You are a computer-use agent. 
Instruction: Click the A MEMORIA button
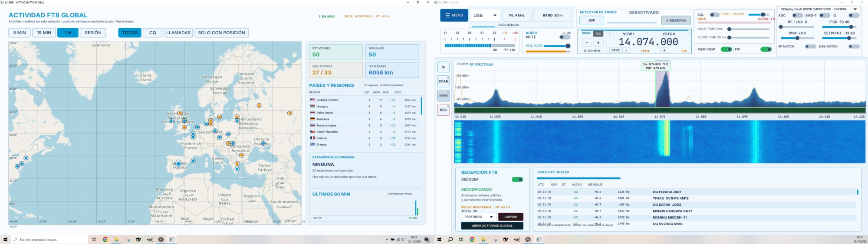676,20
